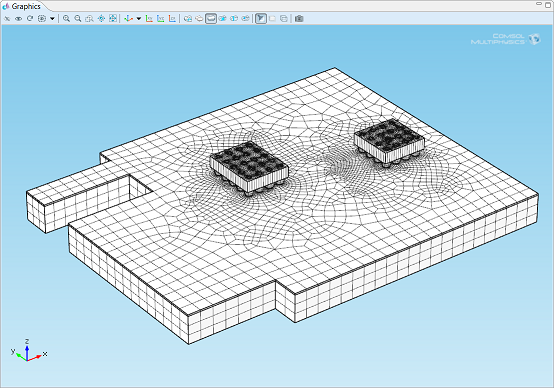Maximize the Graphics panel
554x388 pixels.
pyautogui.click(x=548, y=4)
